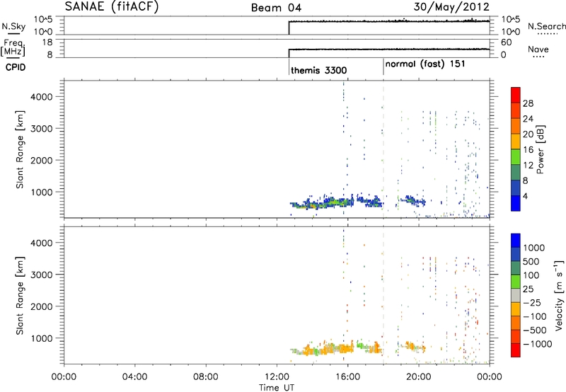Click the dotted legend line under Nave

(538, 57)
